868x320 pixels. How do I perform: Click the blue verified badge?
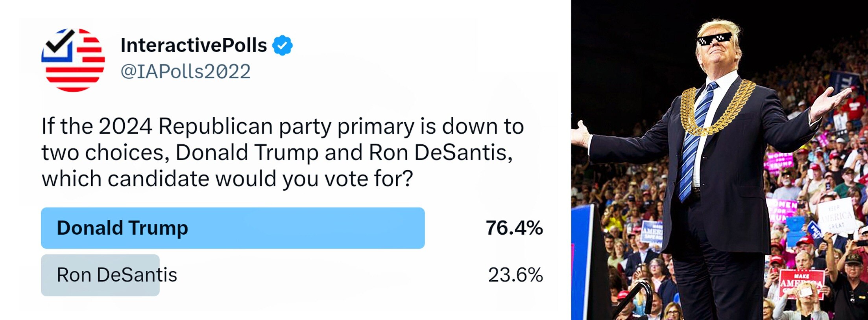point(283,46)
